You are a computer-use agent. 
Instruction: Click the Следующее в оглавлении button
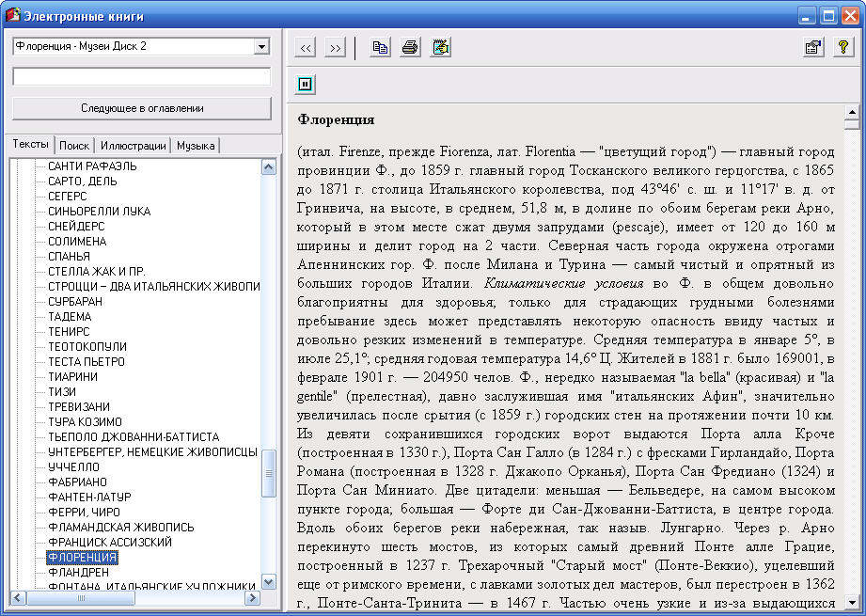pyautogui.click(x=141, y=108)
